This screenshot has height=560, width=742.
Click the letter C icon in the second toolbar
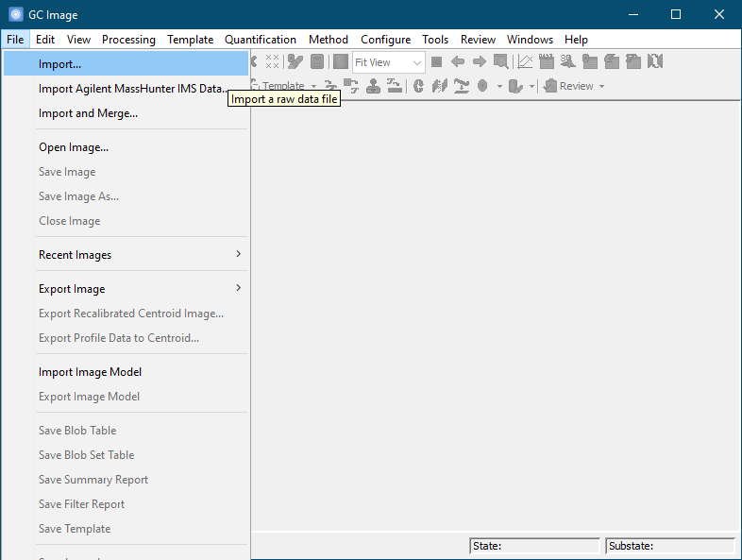coord(418,86)
